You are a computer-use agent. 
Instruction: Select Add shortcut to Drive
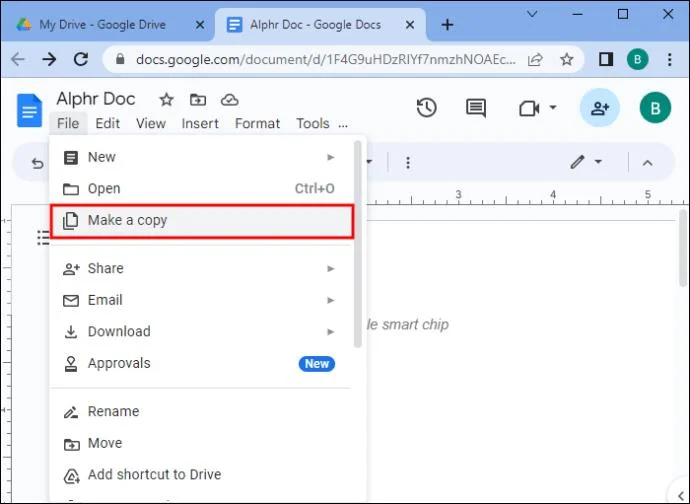point(202,475)
